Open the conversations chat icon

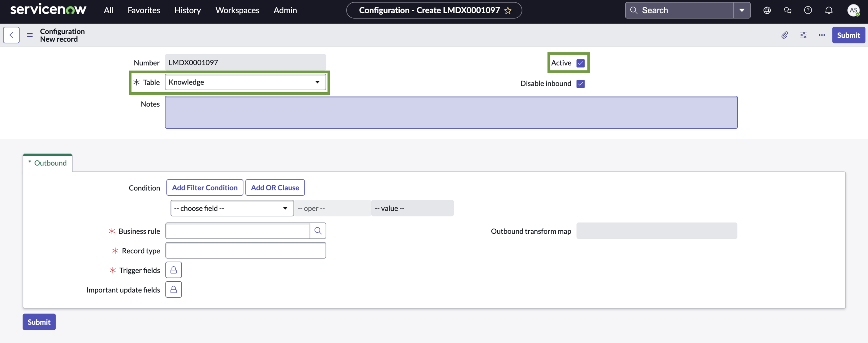pyautogui.click(x=788, y=10)
